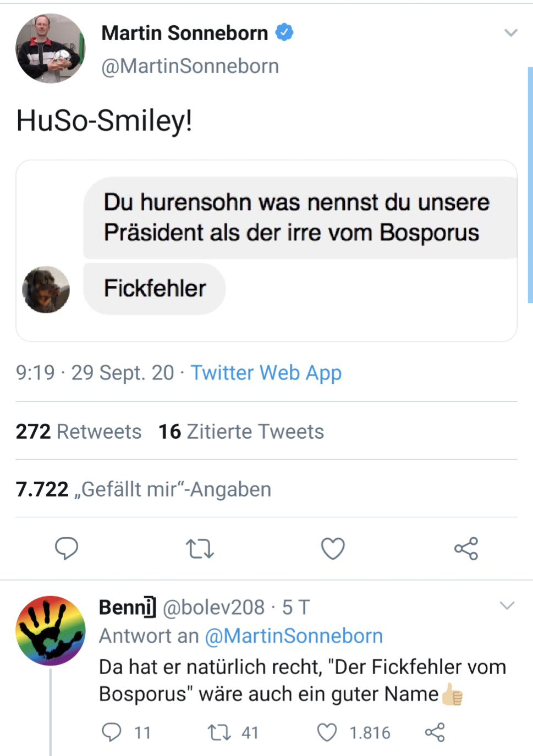Image resolution: width=533 pixels, height=756 pixels.
Task: Like Benni's reply with 1.816 likes
Action: click(327, 732)
